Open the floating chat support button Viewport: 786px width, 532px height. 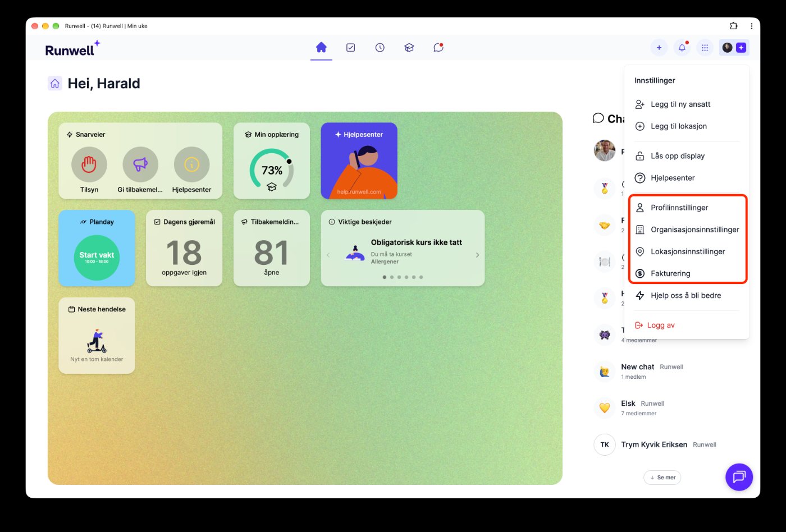pyautogui.click(x=739, y=477)
